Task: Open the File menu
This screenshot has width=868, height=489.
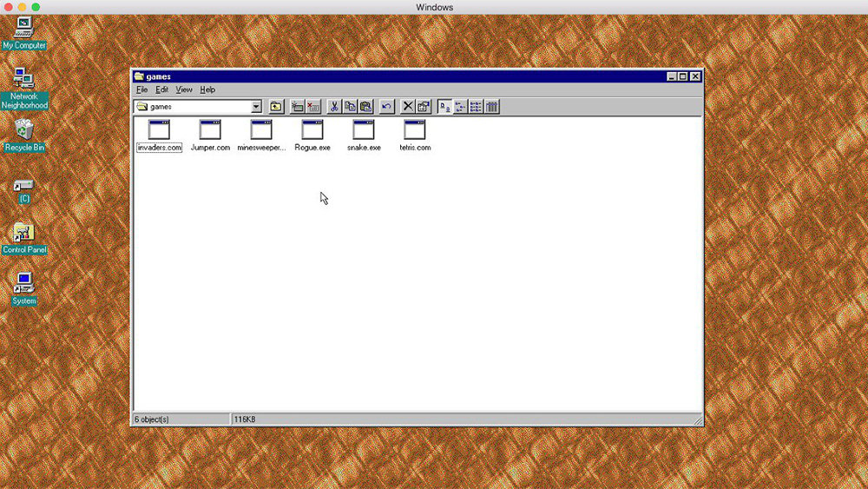Action: [x=141, y=89]
